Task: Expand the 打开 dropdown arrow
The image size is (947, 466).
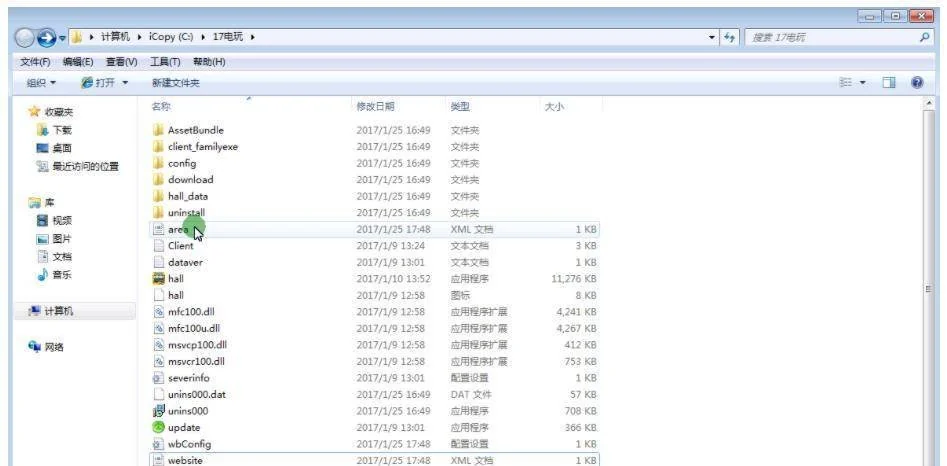Action: [x=125, y=83]
